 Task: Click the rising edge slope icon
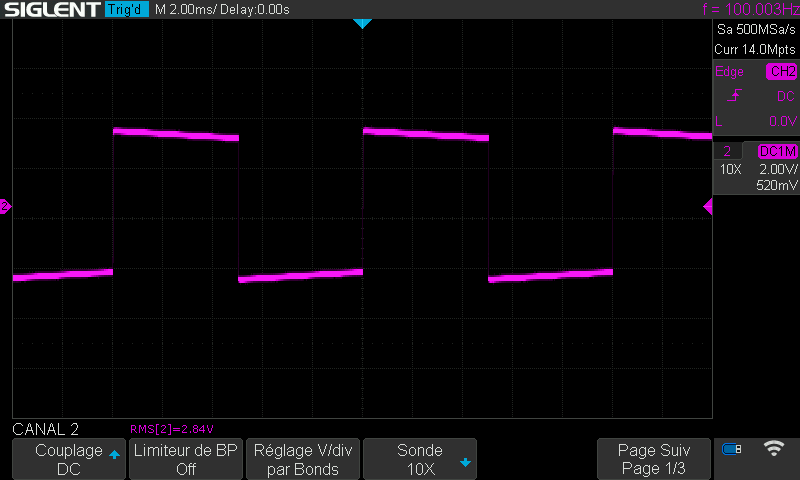[734, 95]
